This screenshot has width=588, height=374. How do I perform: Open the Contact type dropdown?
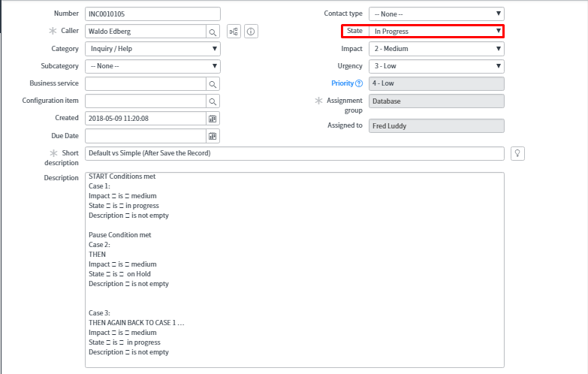tap(436, 14)
